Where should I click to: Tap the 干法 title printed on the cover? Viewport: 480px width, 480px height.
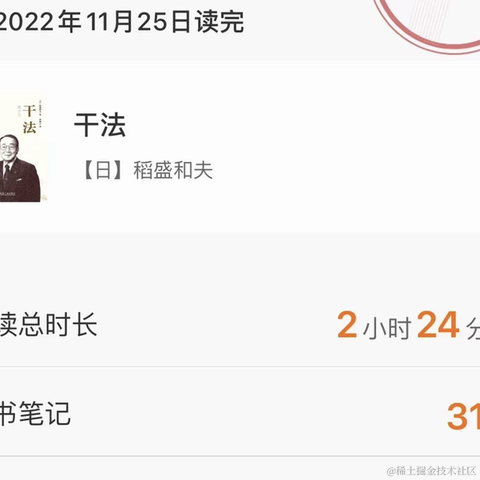click(29, 119)
